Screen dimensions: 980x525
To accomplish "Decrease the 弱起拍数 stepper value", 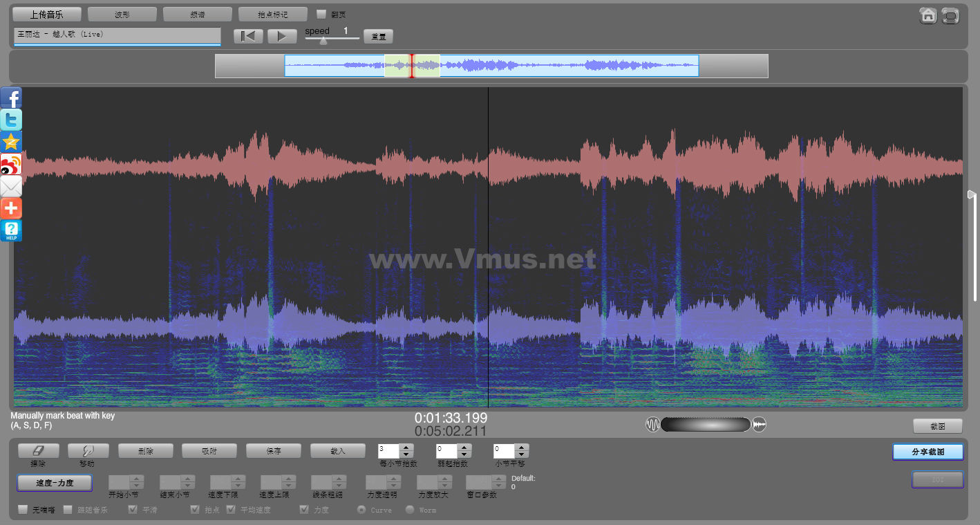I will click(x=465, y=454).
